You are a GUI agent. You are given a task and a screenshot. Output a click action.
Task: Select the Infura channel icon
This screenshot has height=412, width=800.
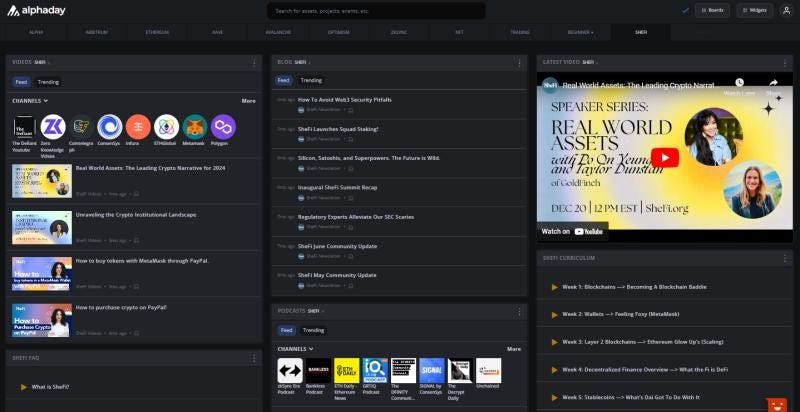(x=138, y=127)
